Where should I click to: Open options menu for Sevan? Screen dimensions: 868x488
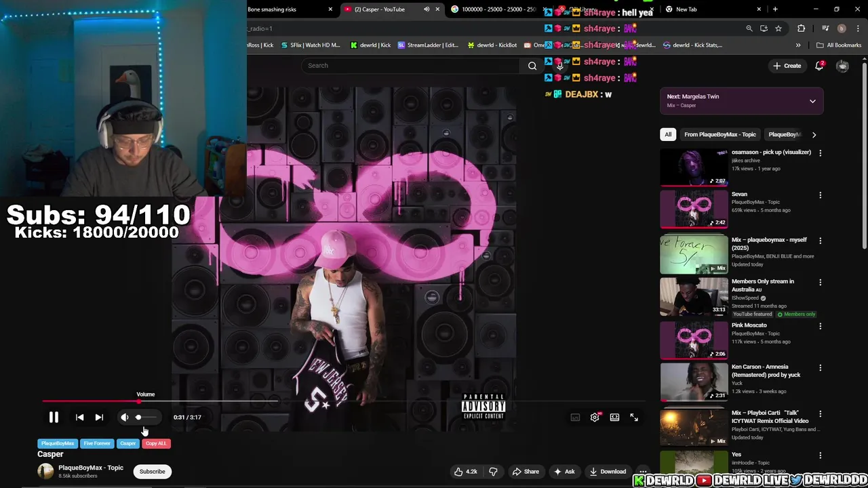tap(820, 195)
